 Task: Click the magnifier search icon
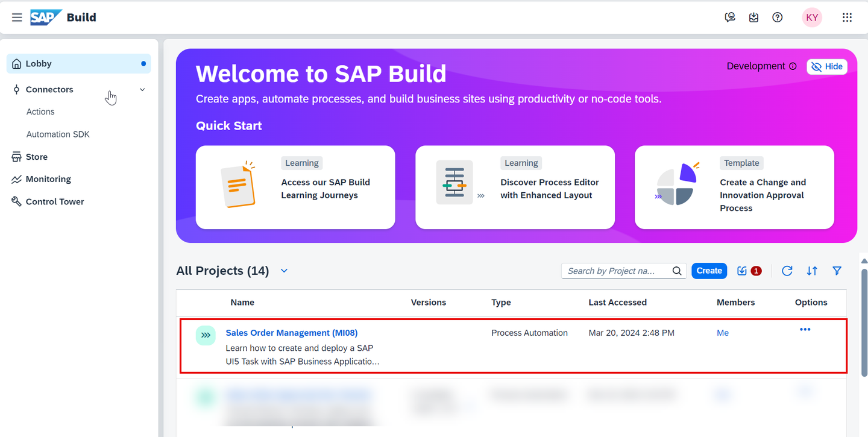[x=677, y=271]
